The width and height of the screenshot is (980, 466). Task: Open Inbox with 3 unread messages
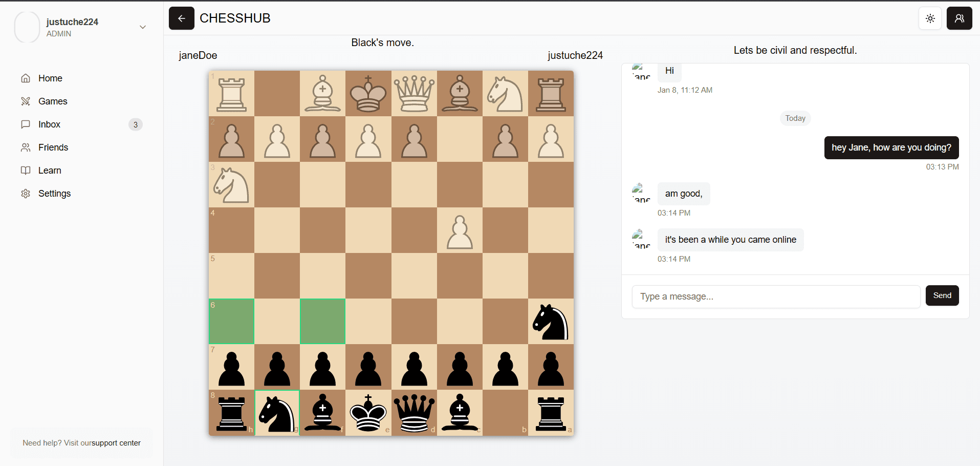pyautogui.click(x=49, y=124)
